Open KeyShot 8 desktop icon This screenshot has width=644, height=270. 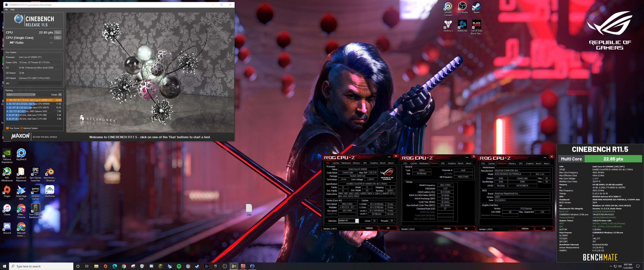pyautogui.click(x=21, y=154)
